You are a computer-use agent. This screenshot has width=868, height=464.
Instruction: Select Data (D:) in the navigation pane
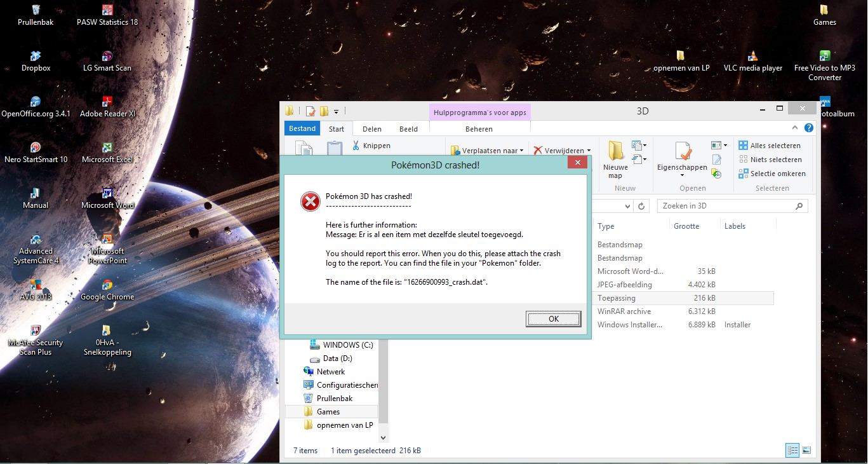point(331,358)
